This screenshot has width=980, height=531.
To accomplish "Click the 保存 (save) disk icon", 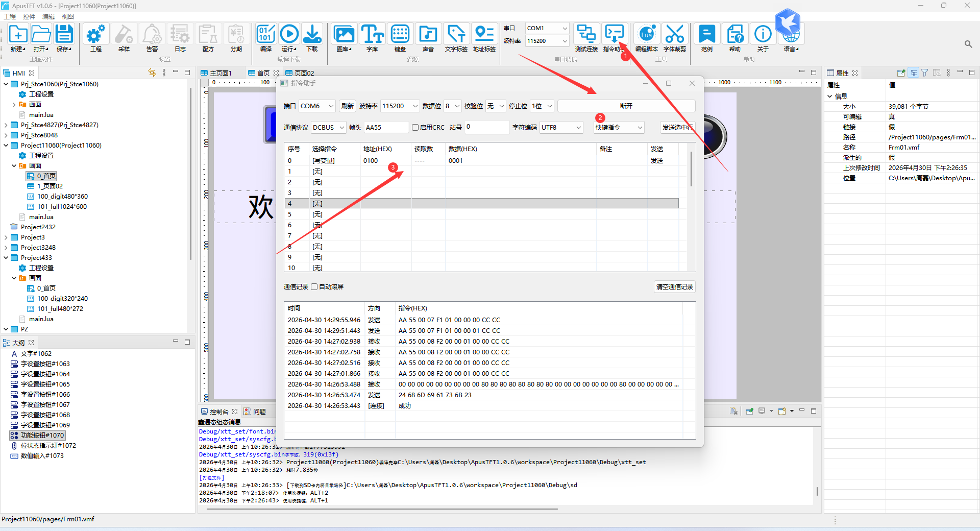I will [64, 34].
